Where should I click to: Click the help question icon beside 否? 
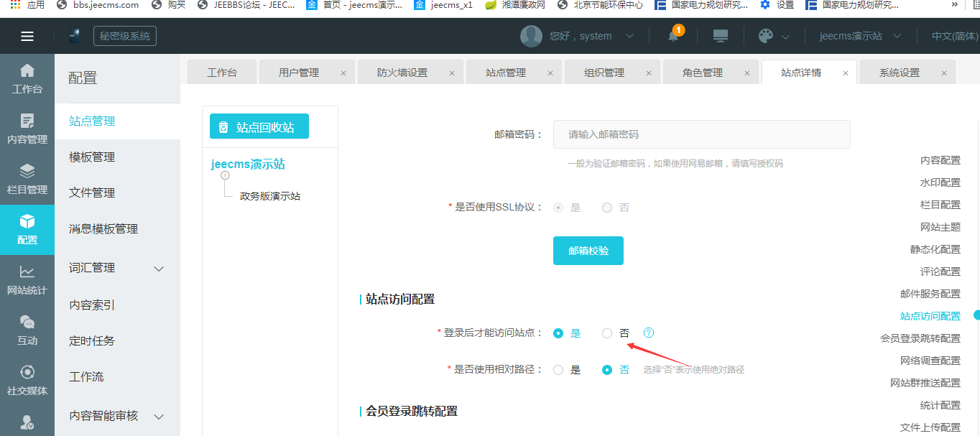649,333
